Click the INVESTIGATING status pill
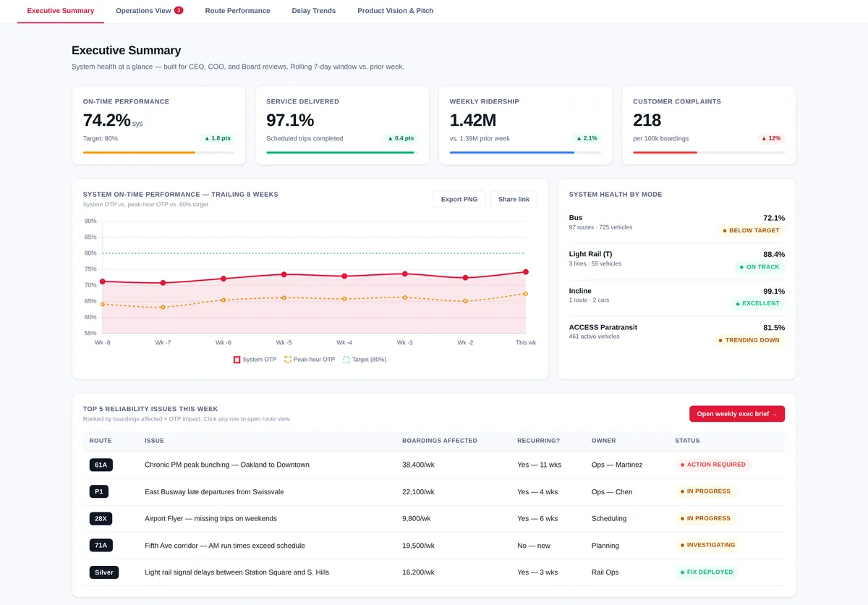 (x=707, y=545)
